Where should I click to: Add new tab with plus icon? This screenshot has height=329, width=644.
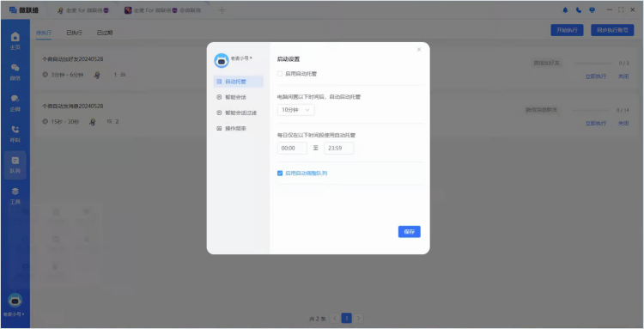click(x=222, y=10)
